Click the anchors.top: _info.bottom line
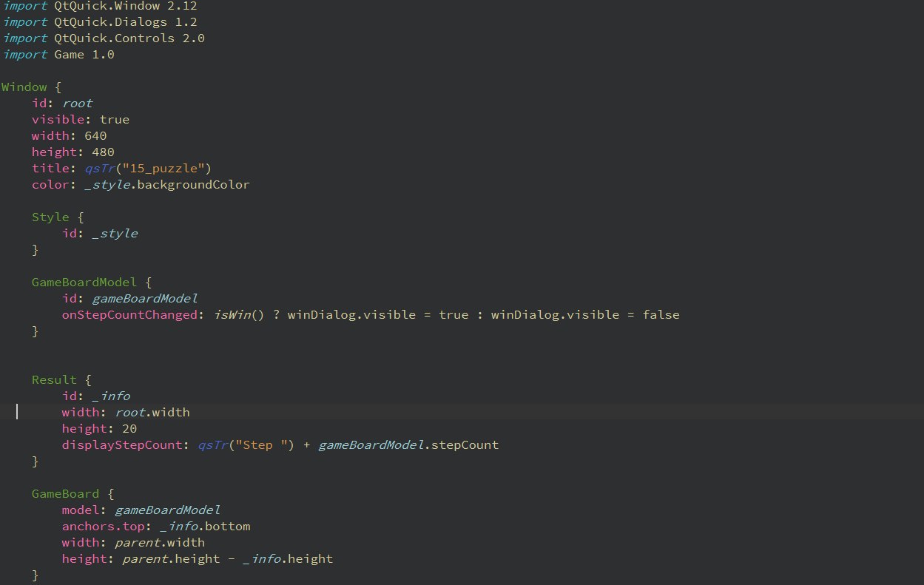The height and width of the screenshot is (585, 924). (x=156, y=526)
